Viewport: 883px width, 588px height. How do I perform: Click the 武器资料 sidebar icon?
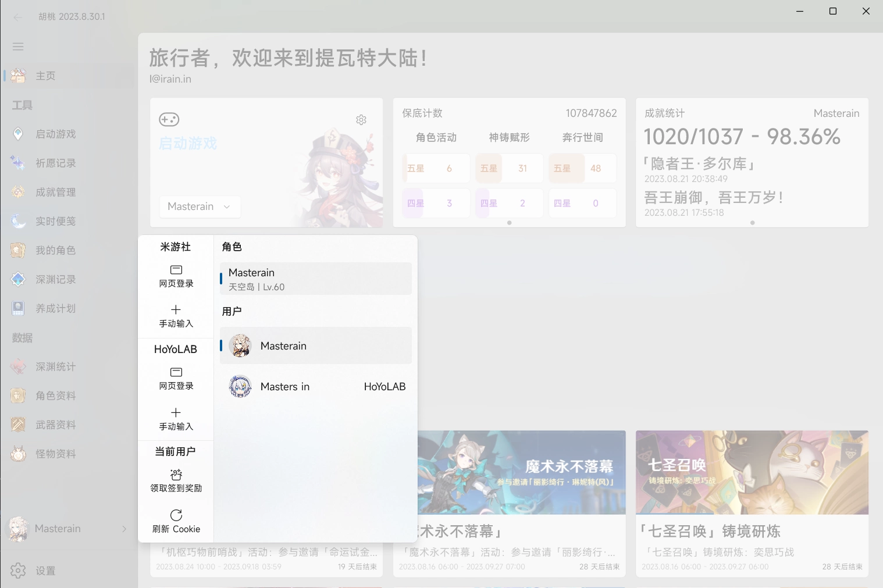click(x=18, y=425)
